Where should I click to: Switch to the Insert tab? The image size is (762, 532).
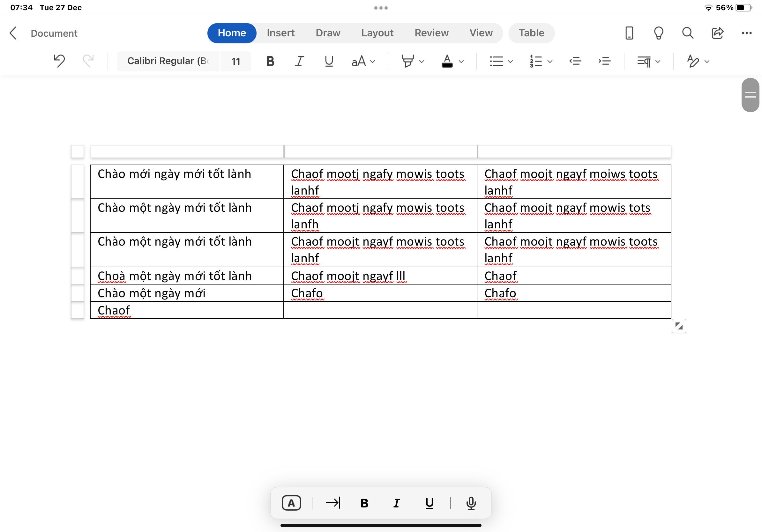(280, 33)
